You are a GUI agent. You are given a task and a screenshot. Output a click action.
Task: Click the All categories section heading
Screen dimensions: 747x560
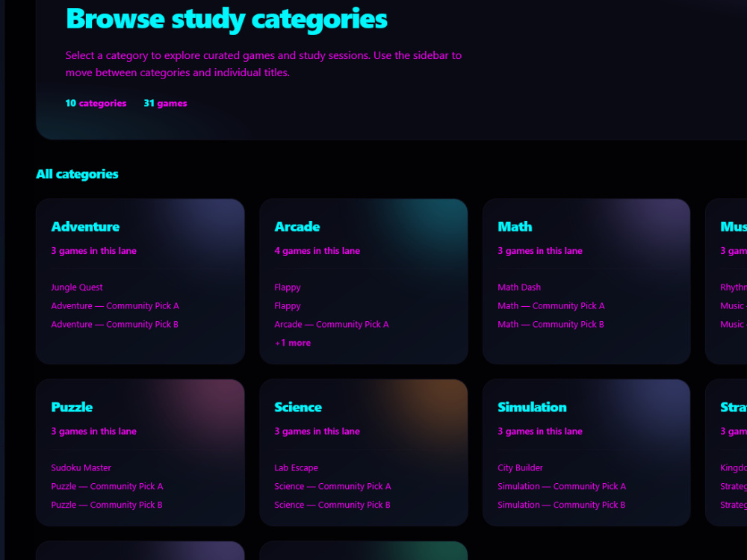77,174
